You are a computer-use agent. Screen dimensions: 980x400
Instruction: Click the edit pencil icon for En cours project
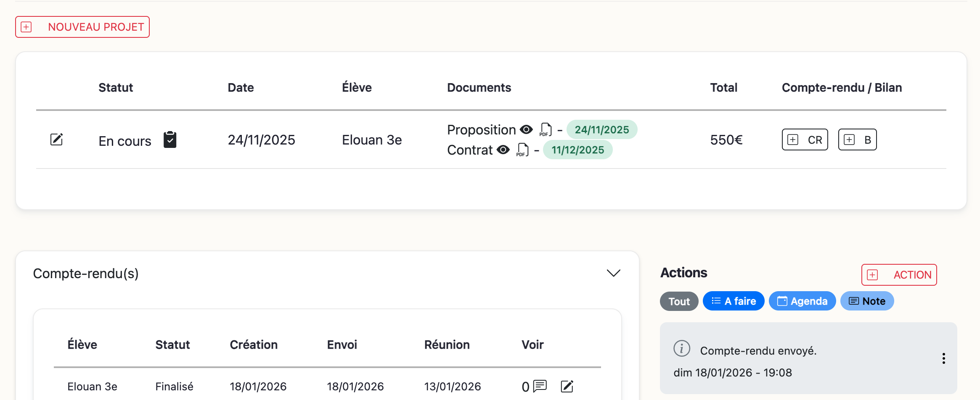(56, 139)
